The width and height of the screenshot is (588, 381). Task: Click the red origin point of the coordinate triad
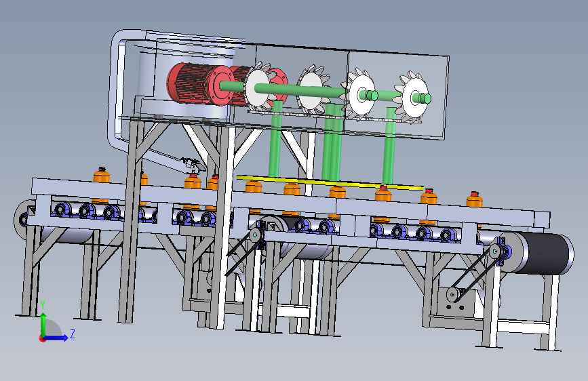42,338
